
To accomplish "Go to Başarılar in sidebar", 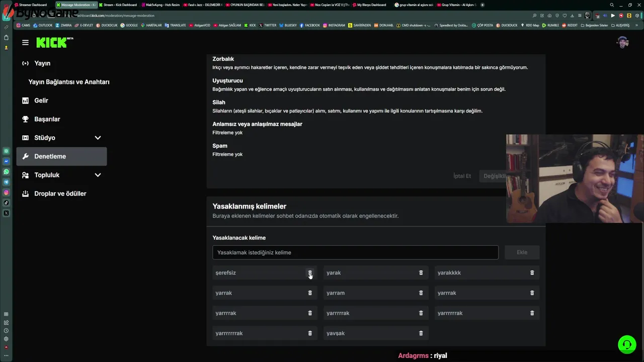I will 47,119.
